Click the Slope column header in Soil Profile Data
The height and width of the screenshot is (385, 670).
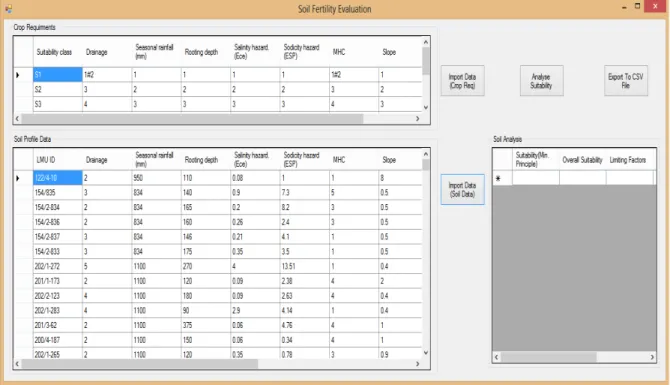400,160
